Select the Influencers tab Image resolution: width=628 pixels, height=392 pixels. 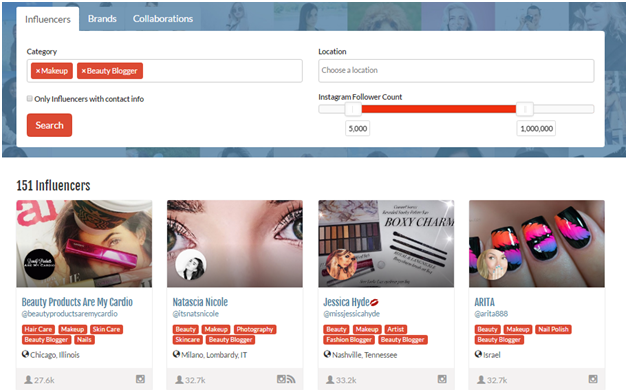[x=48, y=19]
